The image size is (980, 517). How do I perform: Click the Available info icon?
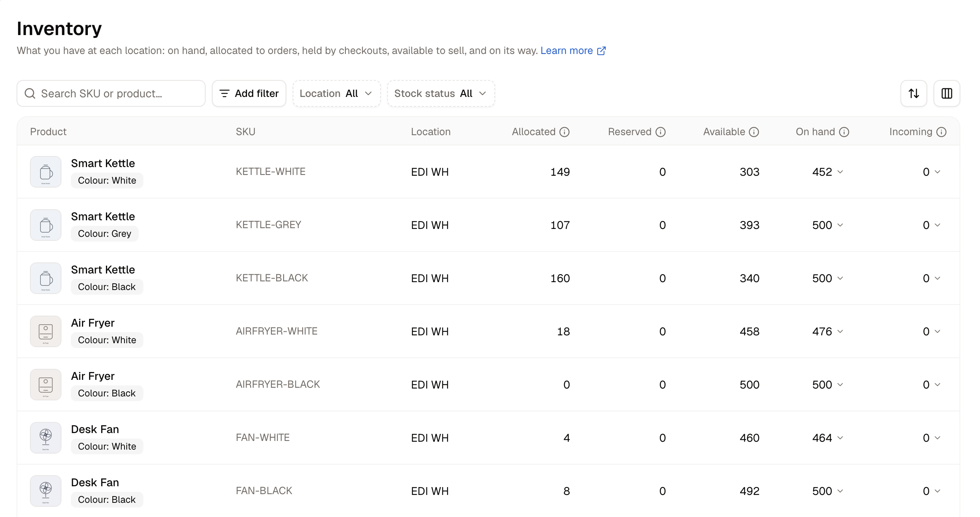click(x=754, y=132)
